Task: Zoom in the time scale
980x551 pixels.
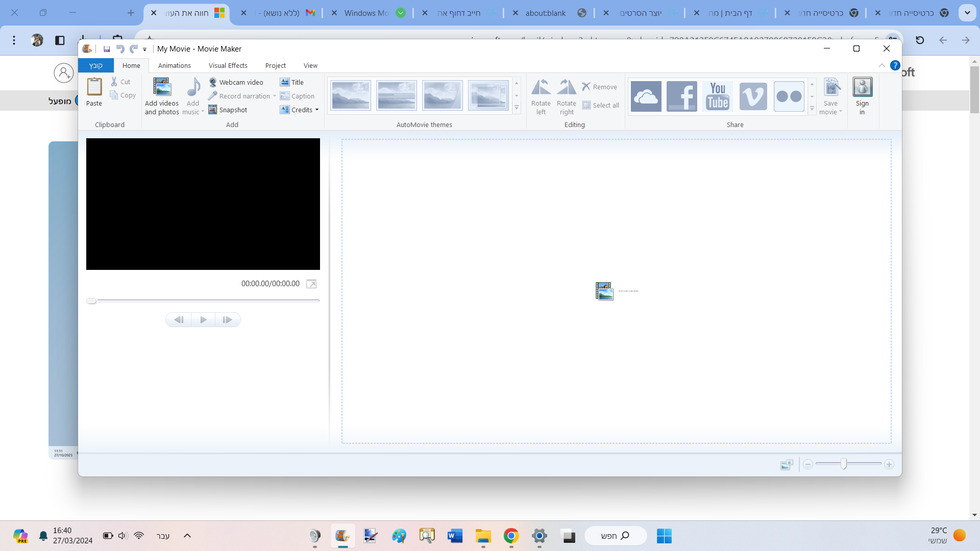Action: (889, 464)
